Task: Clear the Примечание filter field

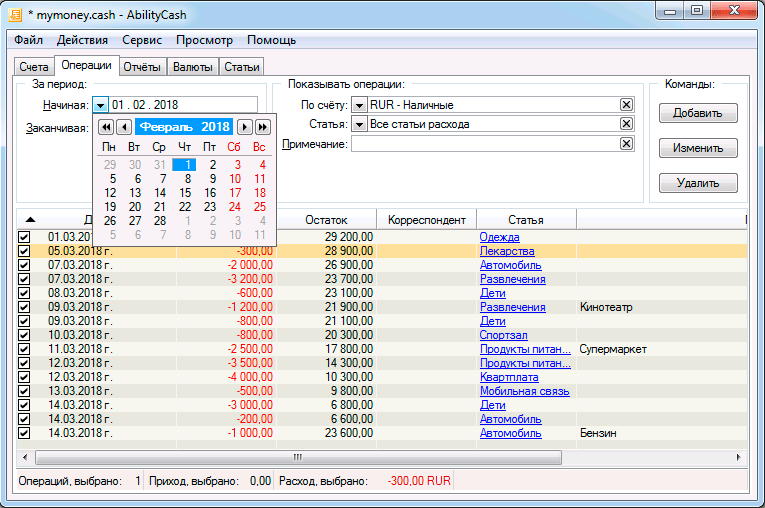Action: (626, 143)
